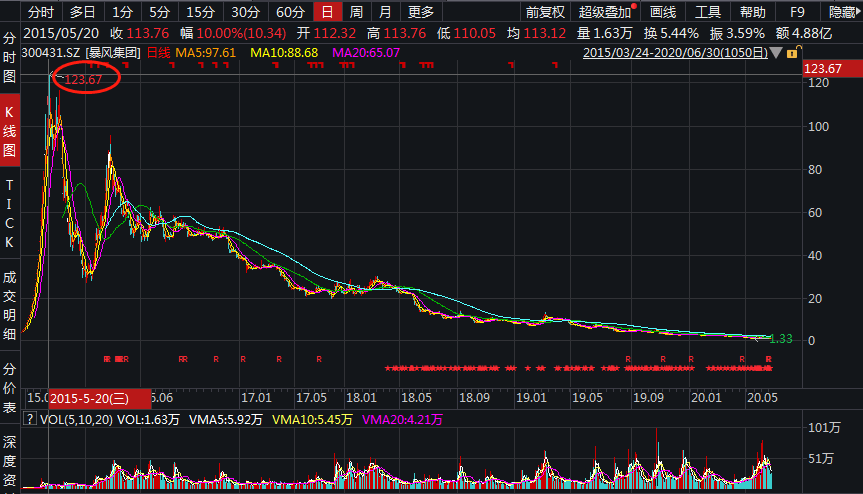Open the 工具 tools menu
Viewport: 863px width, 494px height.
[708, 12]
